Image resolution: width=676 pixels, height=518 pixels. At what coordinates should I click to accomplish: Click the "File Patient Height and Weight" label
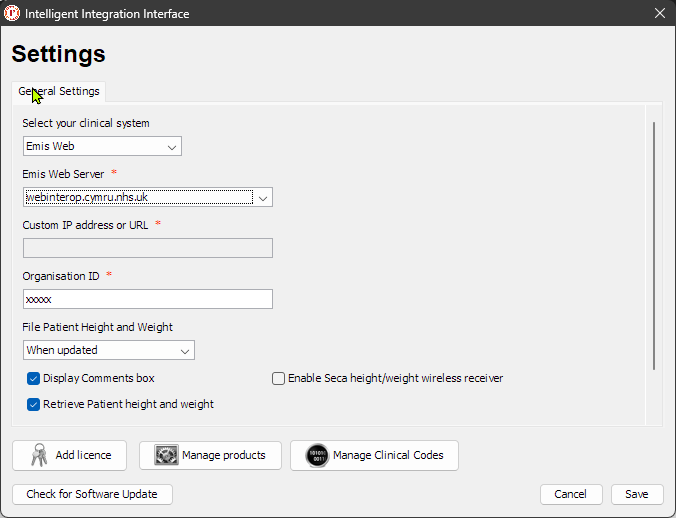(97, 327)
